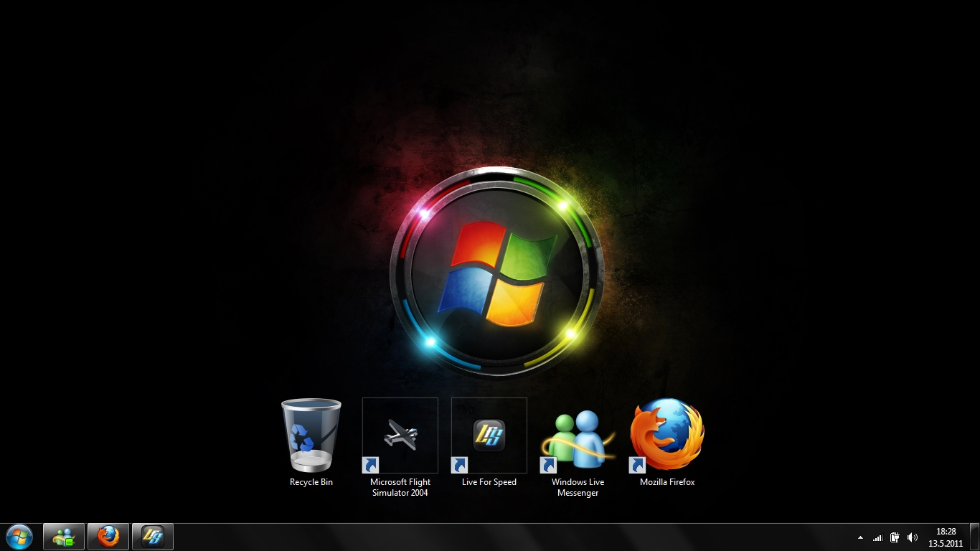980x551 pixels.
Task: Check the battery power tray icon
Action: point(895,537)
